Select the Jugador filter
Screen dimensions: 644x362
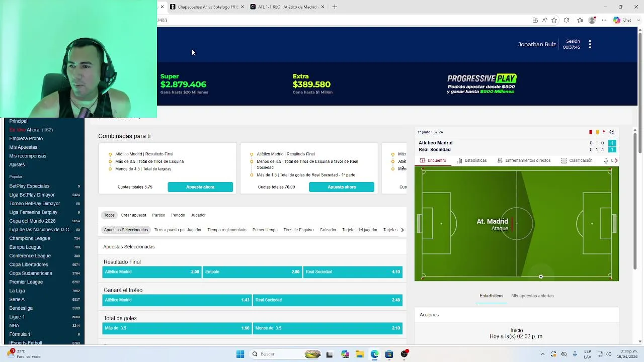(198, 215)
